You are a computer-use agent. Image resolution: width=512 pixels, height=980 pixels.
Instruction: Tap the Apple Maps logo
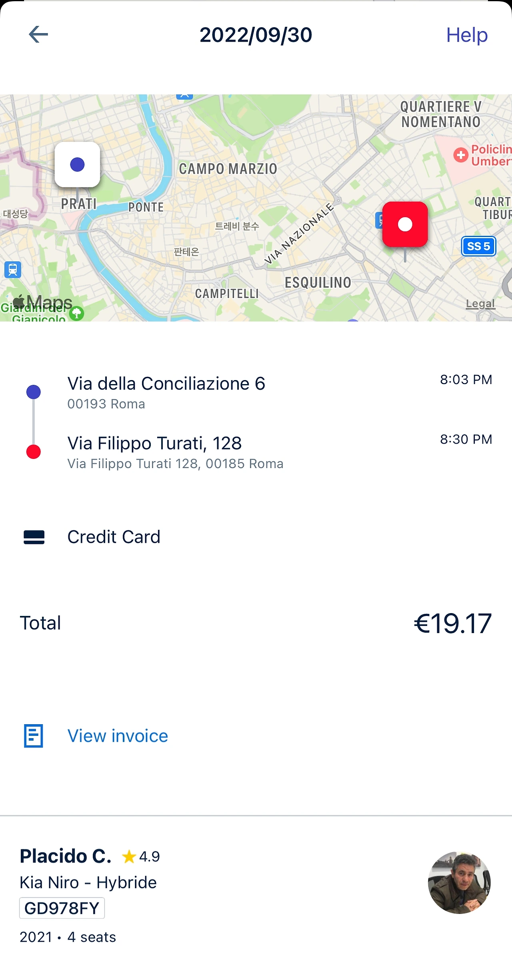pos(42,302)
